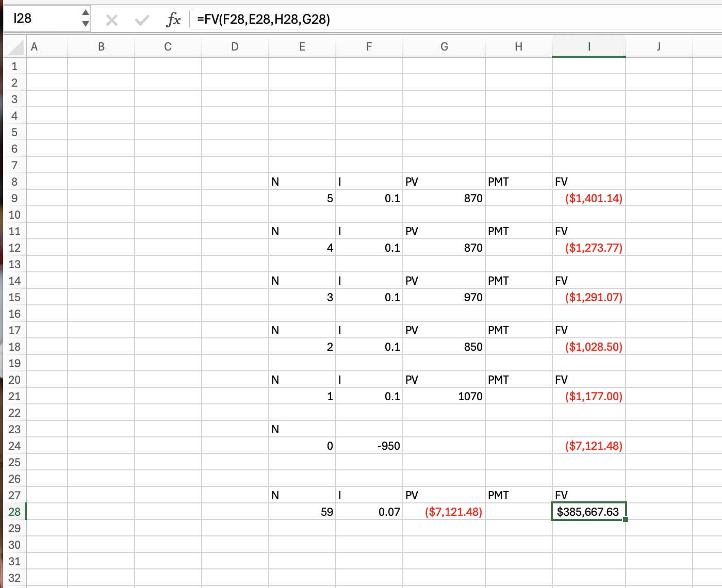
Task: Click the select-all corner triangle
Action: (x=17, y=47)
